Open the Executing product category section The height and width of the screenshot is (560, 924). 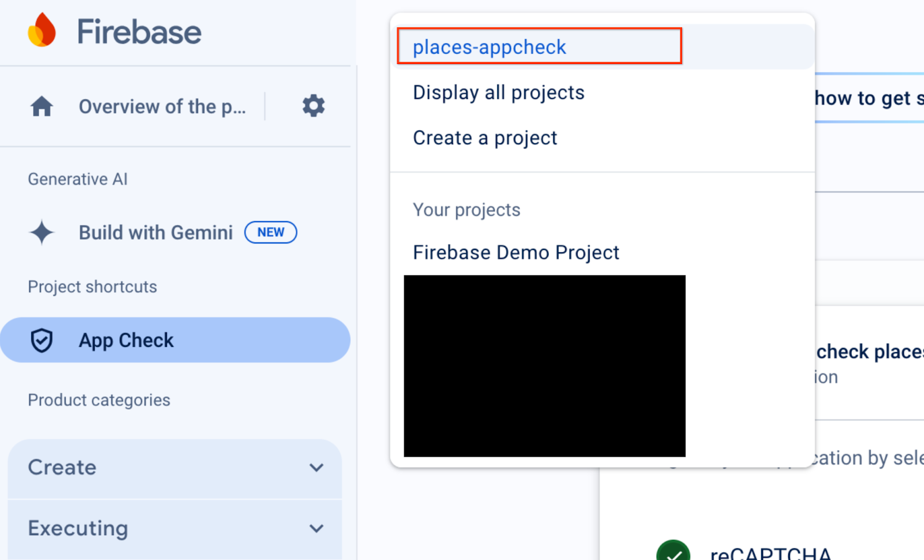coord(78,528)
